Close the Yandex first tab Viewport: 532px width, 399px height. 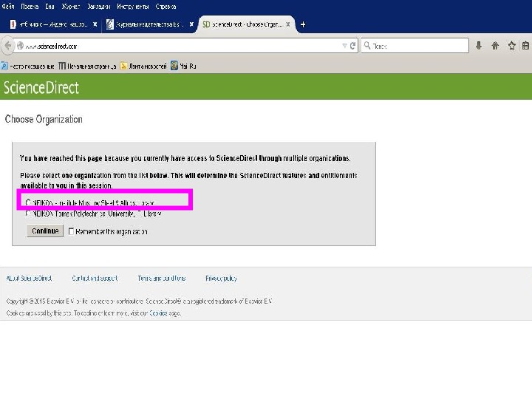95,24
